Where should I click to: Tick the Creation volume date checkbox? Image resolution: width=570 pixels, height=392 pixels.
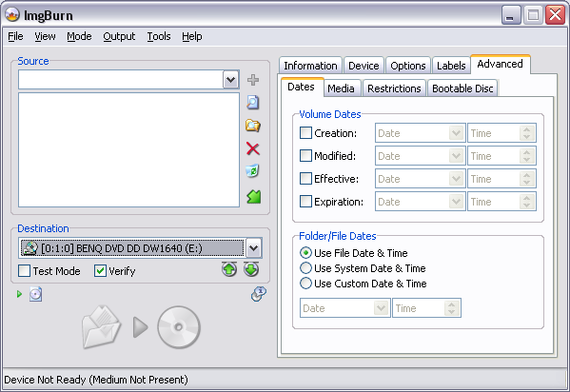305,132
